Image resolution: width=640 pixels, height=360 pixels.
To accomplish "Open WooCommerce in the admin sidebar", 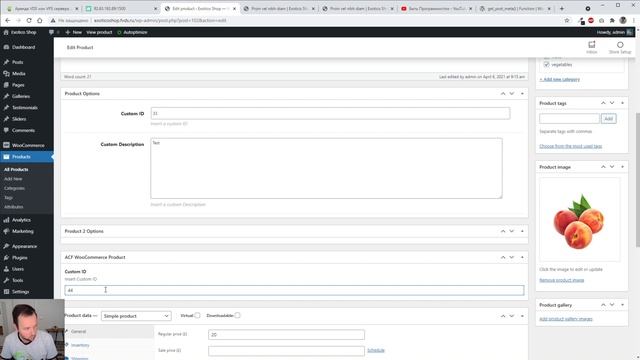I will [x=28, y=145].
